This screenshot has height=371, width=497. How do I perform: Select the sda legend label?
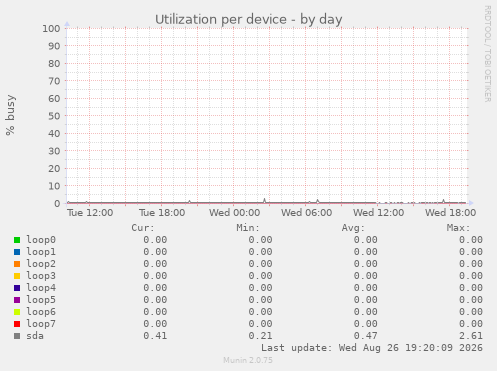35,336
